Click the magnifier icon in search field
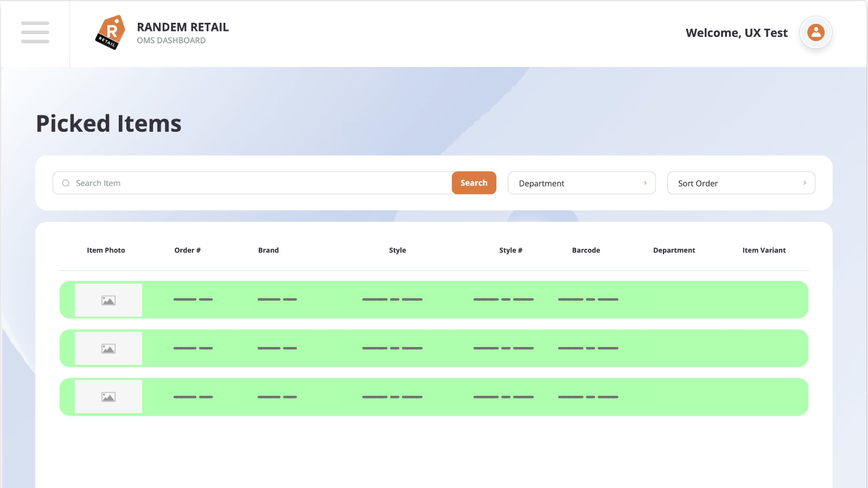868x488 pixels. [66, 183]
